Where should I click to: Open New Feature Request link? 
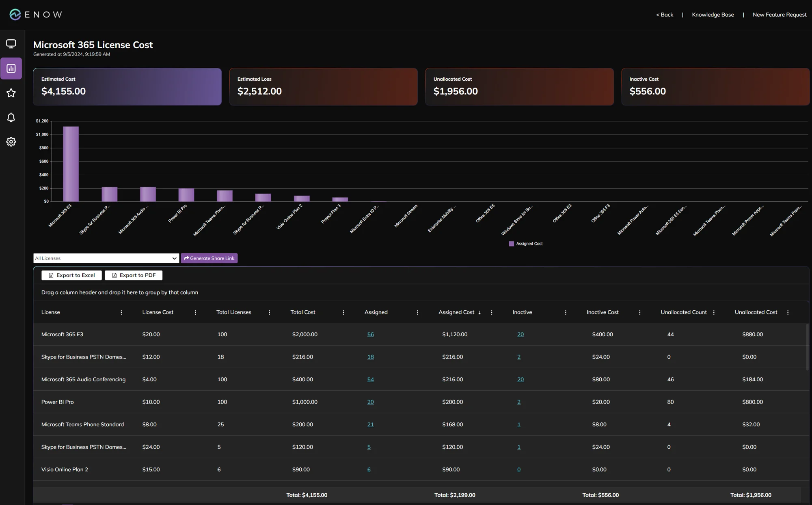pyautogui.click(x=780, y=15)
